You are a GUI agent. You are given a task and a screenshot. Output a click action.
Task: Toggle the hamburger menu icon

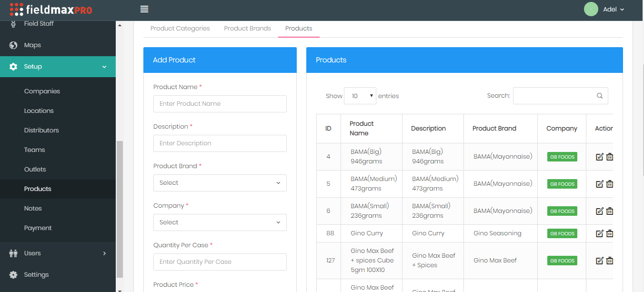click(144, 9)
